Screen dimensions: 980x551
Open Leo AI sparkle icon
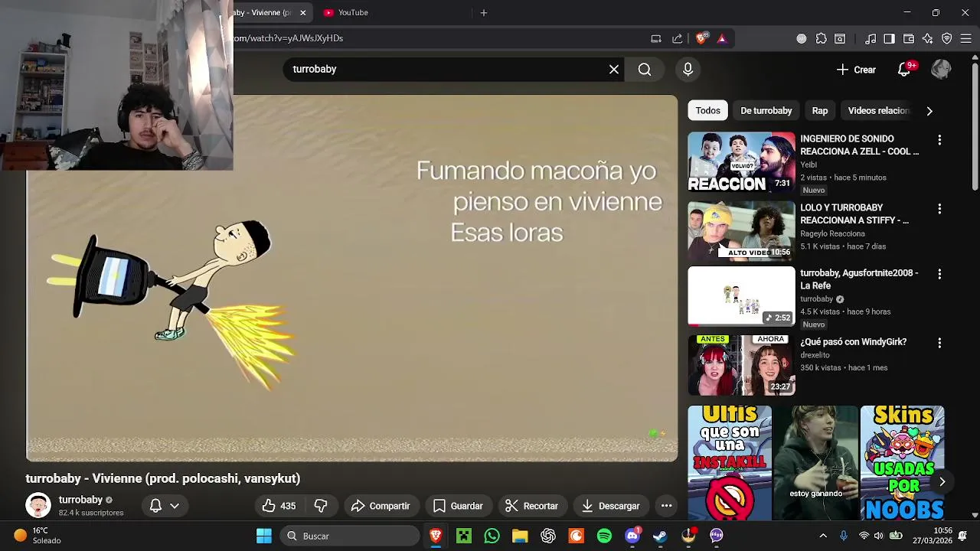(928, 39)
